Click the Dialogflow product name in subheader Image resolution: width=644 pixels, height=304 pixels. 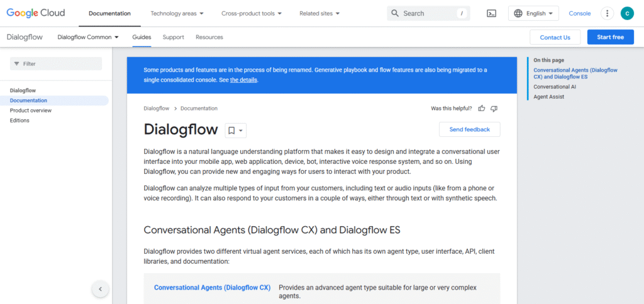coord(25,37)
